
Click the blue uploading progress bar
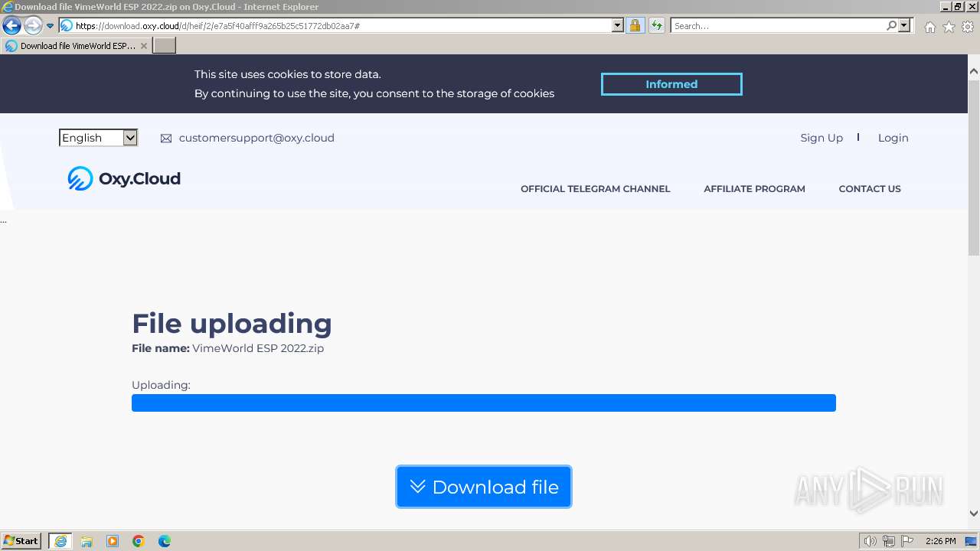coord(484,403)
